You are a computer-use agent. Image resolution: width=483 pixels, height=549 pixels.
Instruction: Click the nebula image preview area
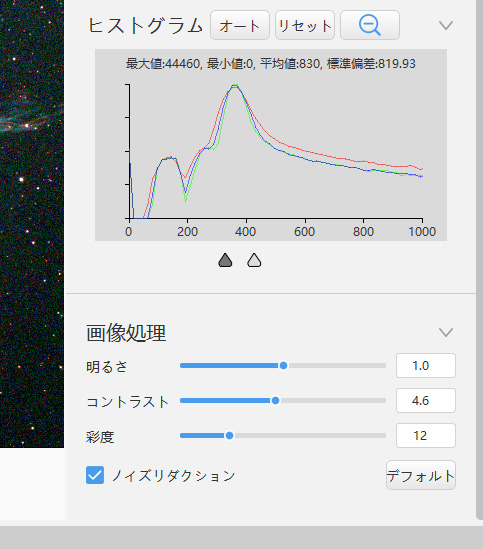coord(32,224)
